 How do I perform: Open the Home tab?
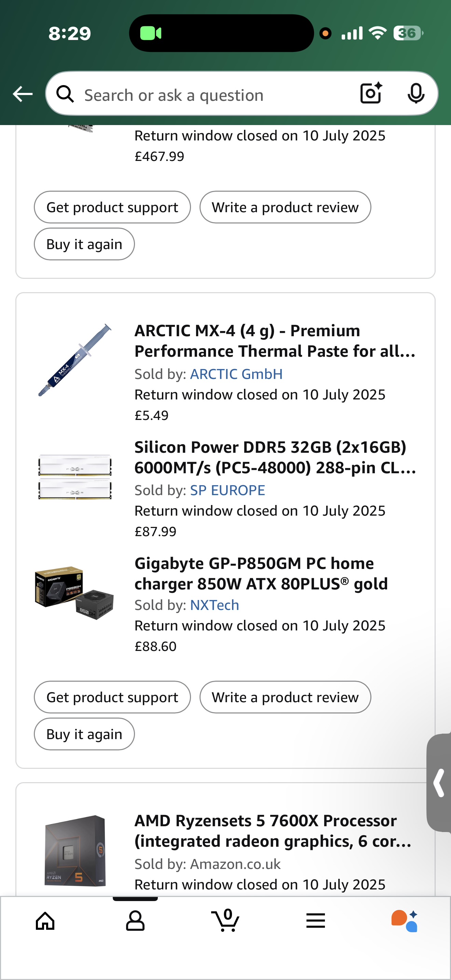pos(45,921)
